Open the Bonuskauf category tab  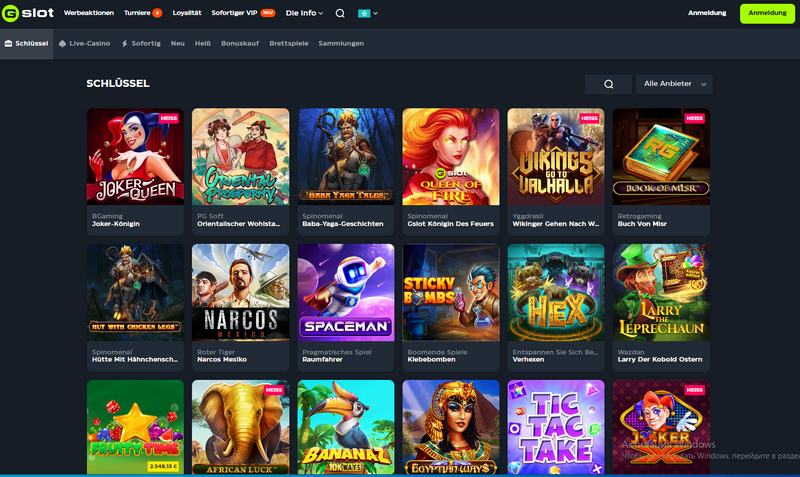240,43
